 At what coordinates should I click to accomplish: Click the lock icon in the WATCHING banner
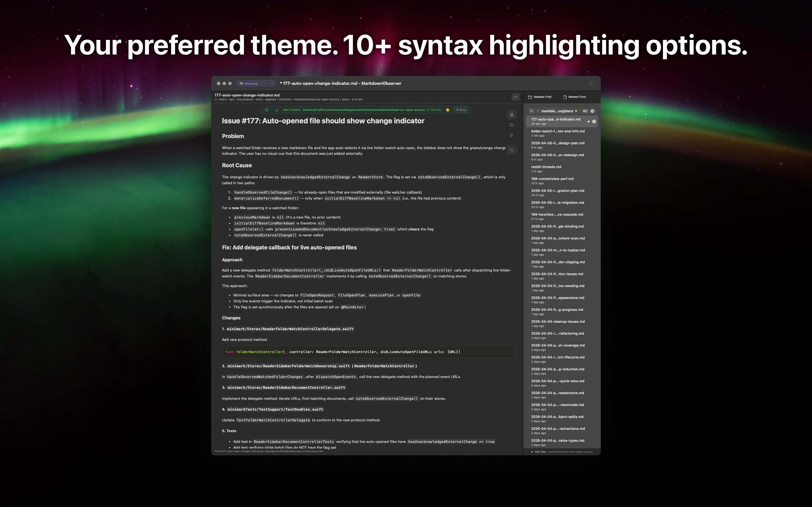click(277, 110)
